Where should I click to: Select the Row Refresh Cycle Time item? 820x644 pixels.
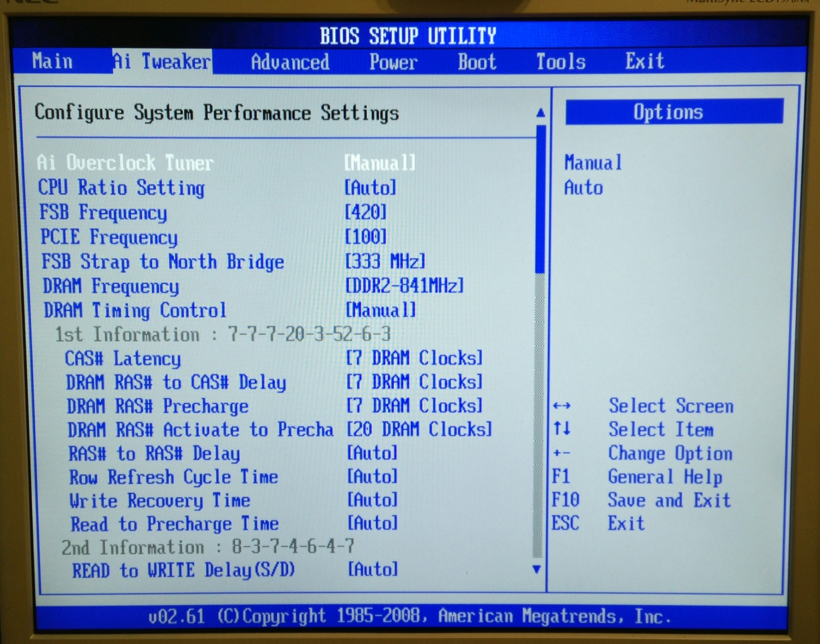coord(174,477)
